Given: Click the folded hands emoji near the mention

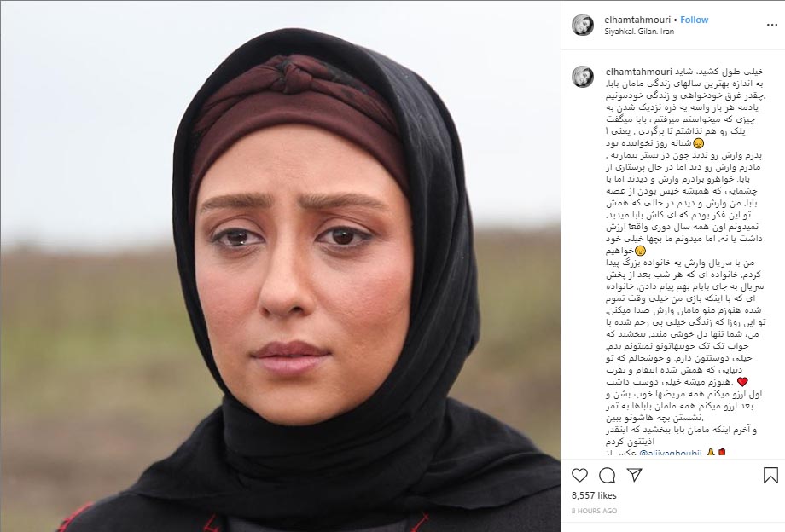Looking at the screenshot, I should [x=710, y=454].
